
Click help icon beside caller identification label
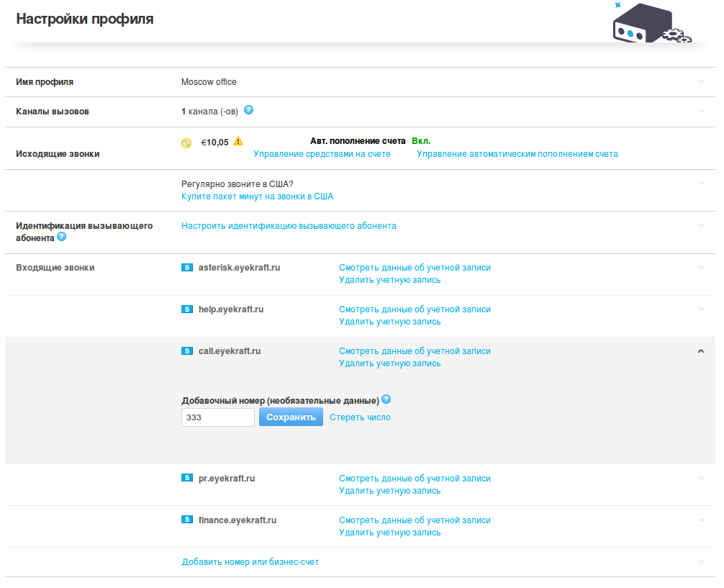point(61,237)
